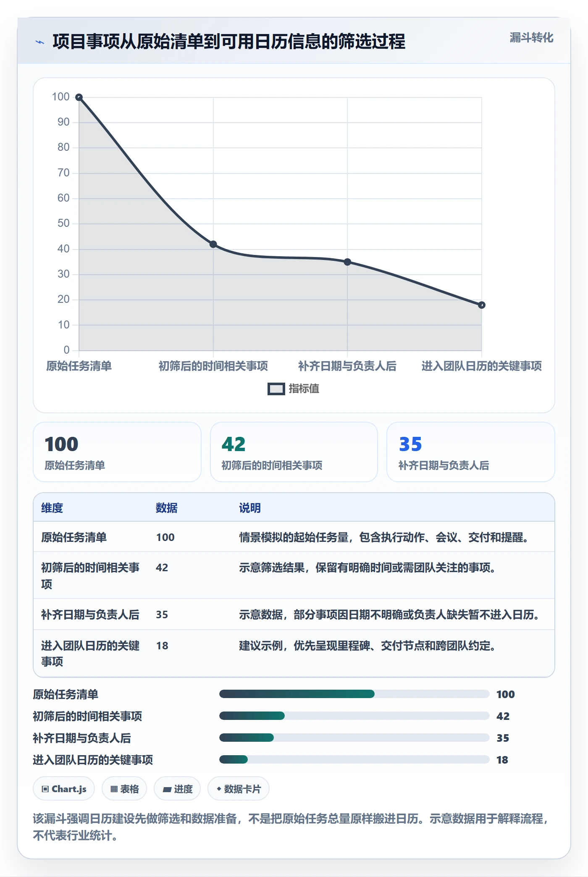Click the icon inside the Chart.js chip
588x877 pixels.
pos(45,789)
